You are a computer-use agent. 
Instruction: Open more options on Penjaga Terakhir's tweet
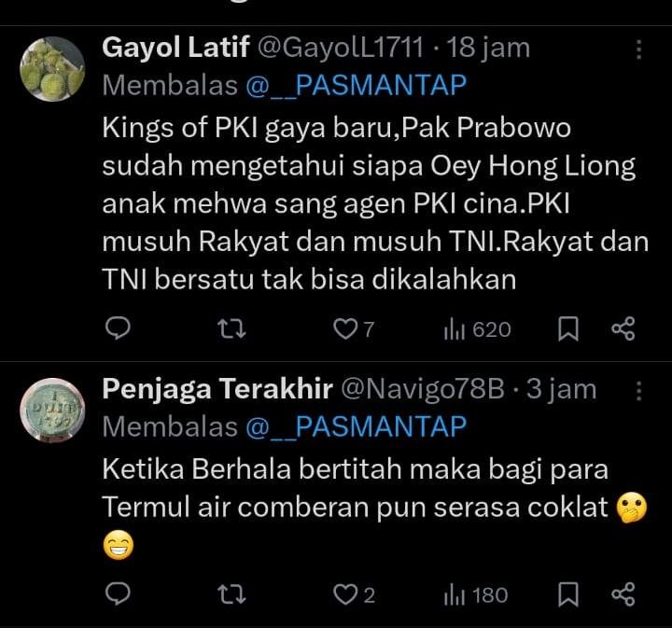coord(638,389)
